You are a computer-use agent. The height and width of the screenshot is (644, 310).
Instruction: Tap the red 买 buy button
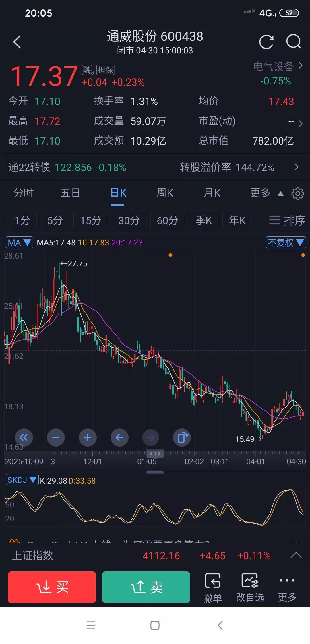pyautogui.click(x=52, y=587)
